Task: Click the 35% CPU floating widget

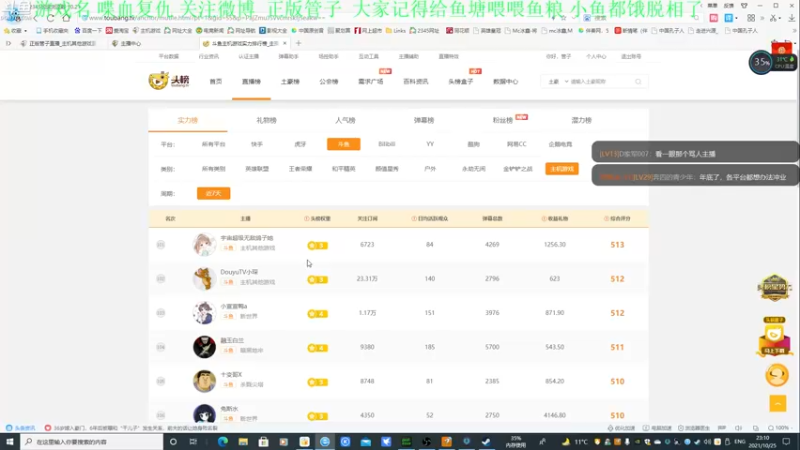Action: [761, 63]
